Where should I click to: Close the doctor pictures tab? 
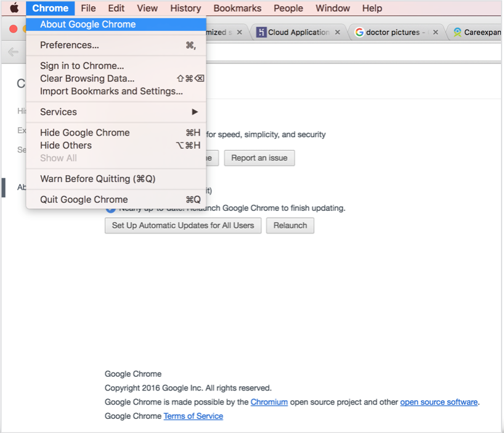[x=436, y=32]
